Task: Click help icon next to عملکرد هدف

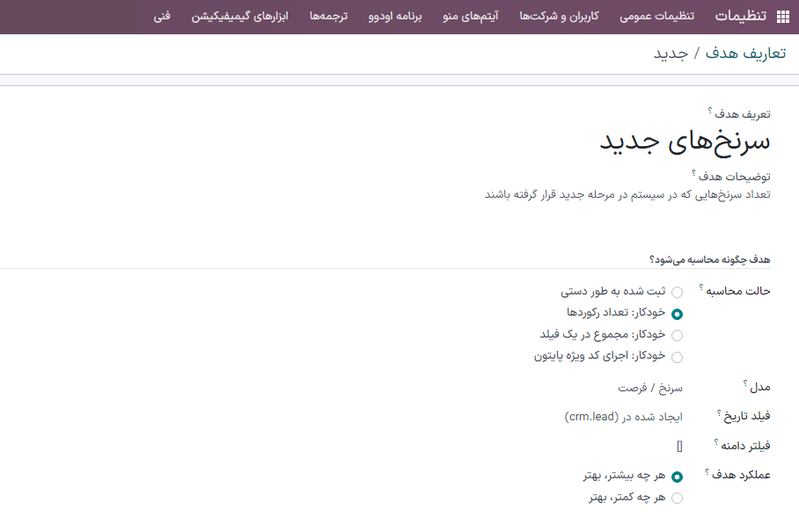Action: (x=707, y=470)
